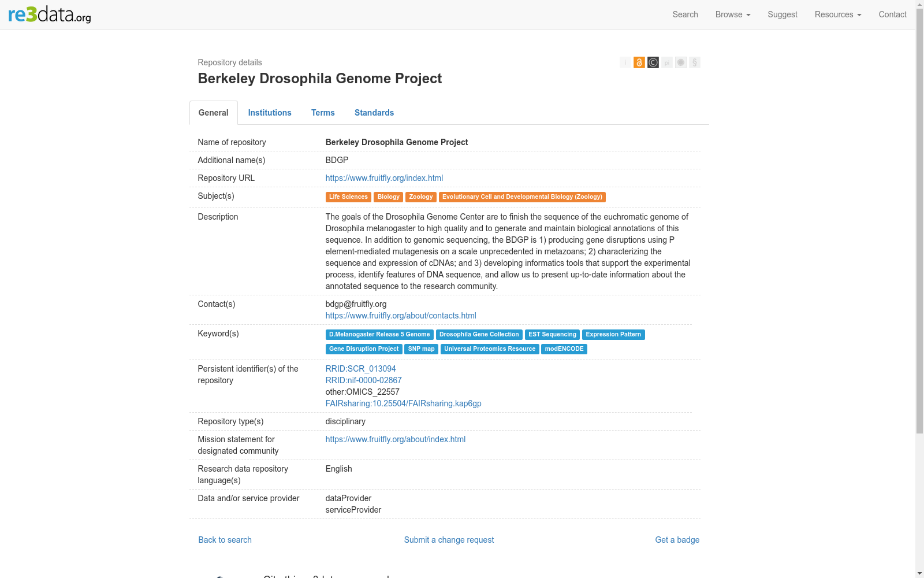The width and height of the screenshot is (924, 578).
Task: Select the General tab
Action: click(x=214, y=113)
